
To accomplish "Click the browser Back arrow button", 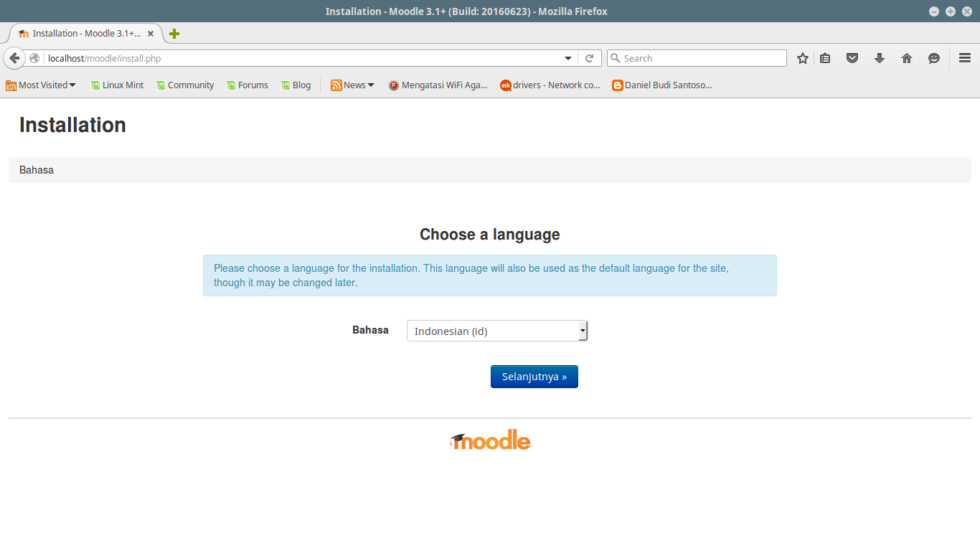I will (x=14, y=58).
